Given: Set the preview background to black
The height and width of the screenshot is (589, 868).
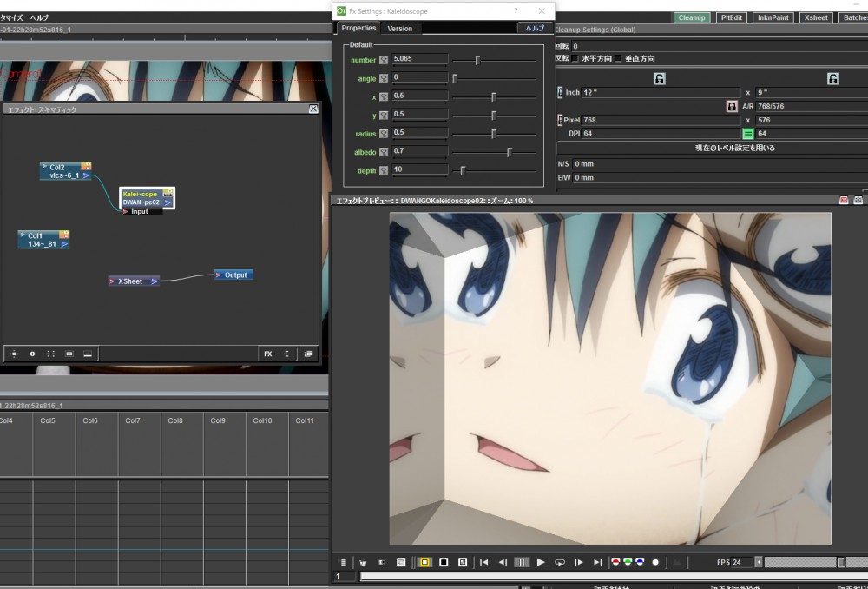Looking at the screenshot, I should click(x=444, y=562).
